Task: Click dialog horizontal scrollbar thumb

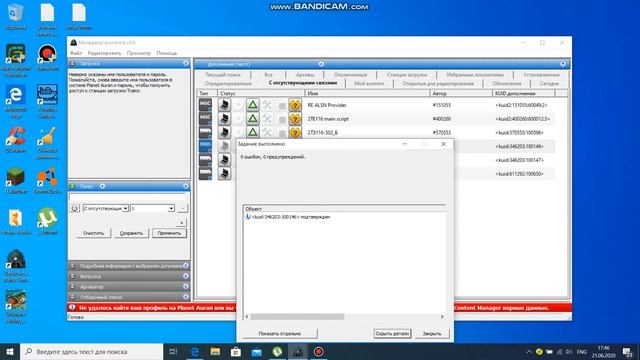Action: 297,317
